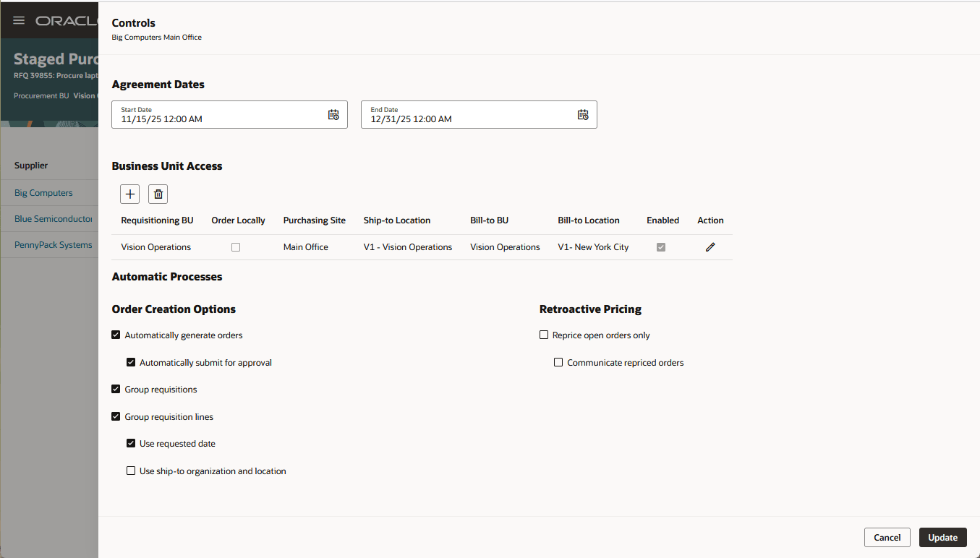The height and width of the screenshot is (558, 980).
Task: Open the Start Date calendar picker
Action: [333, 114]
